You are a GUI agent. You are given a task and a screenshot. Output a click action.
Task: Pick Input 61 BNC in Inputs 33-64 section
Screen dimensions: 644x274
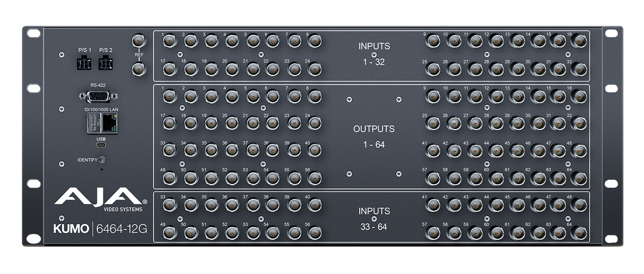(x=517, y=233)
